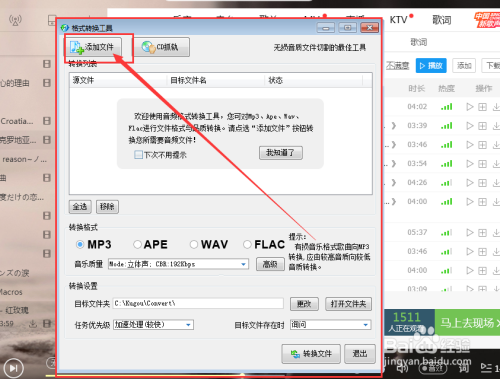This screenshot has width=500, height=379.
Task: Add the 03:39 song to the playlist
Action: [x=483, y=126]
